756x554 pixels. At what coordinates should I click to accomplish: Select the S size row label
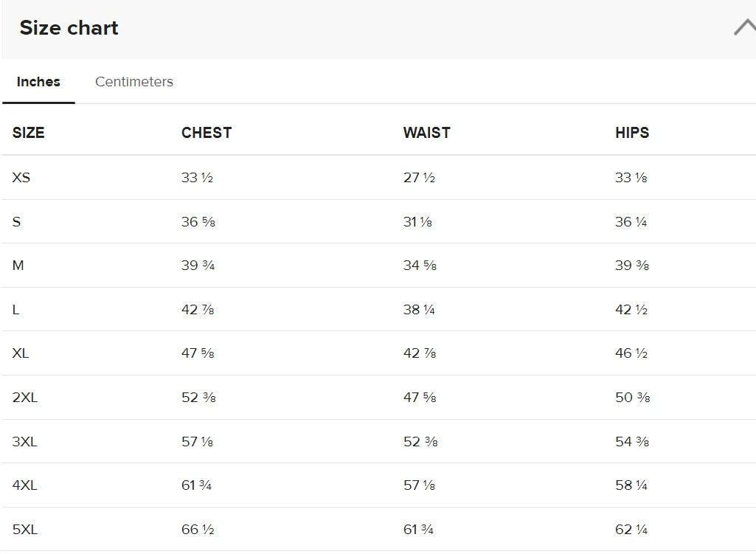(16, 222)
